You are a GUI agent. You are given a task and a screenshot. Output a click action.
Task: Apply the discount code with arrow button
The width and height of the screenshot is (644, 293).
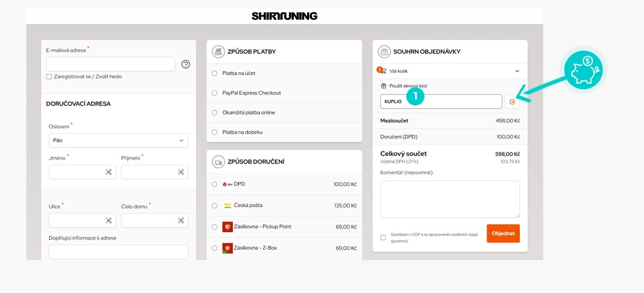512,101
